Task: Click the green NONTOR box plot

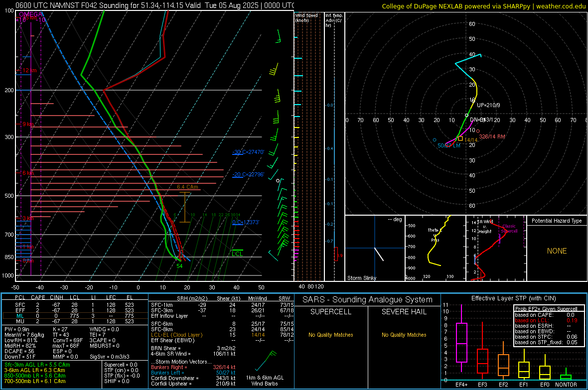Action: pos(566,374)
